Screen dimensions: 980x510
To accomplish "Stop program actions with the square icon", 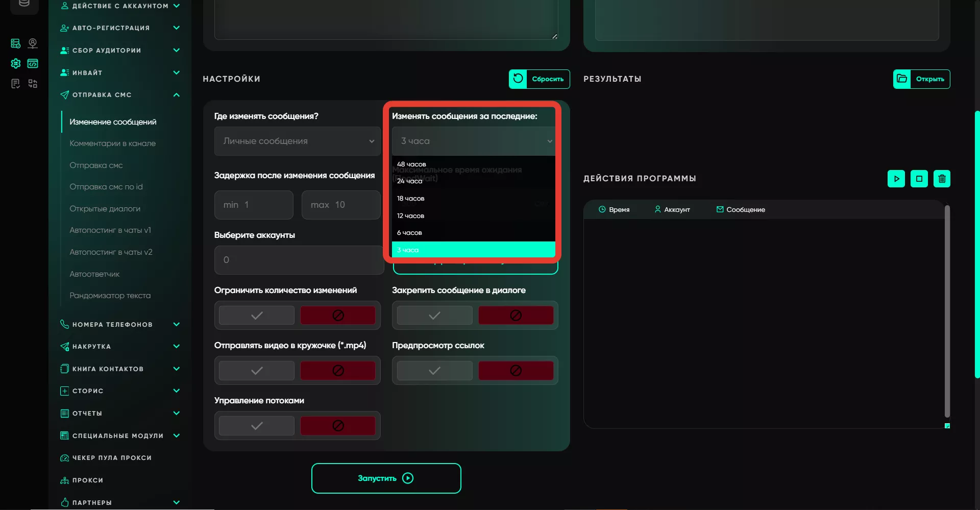I will [919, 179].
